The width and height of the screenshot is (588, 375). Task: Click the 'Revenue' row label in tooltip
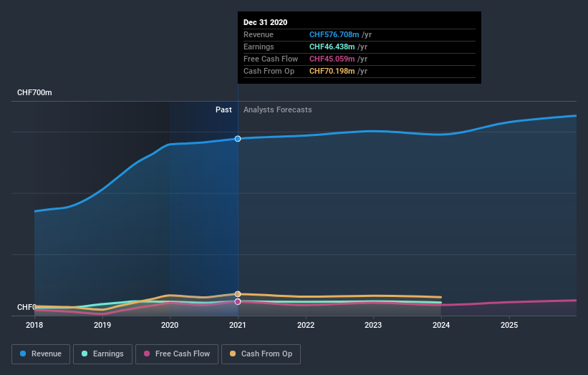click(259, 34)
